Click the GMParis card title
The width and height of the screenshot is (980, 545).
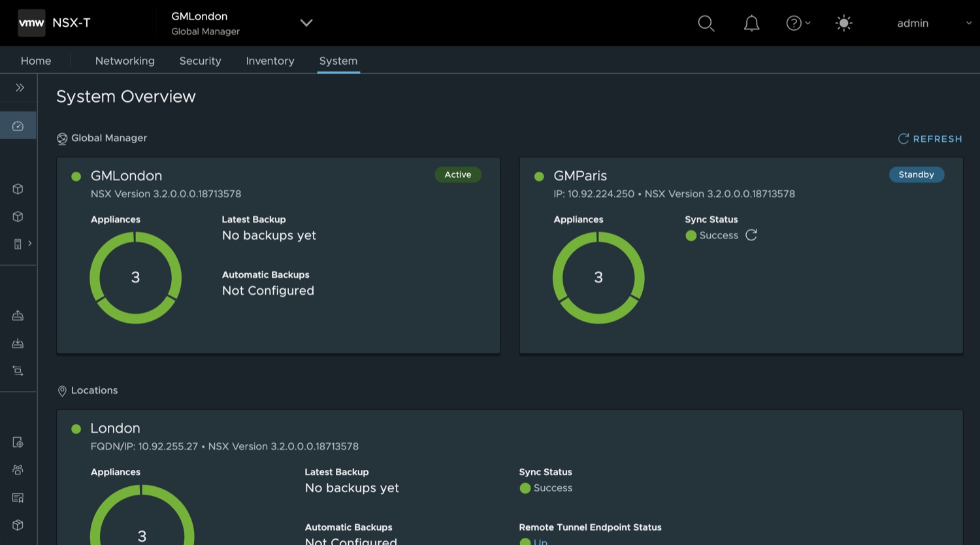(x=580, y=176)
